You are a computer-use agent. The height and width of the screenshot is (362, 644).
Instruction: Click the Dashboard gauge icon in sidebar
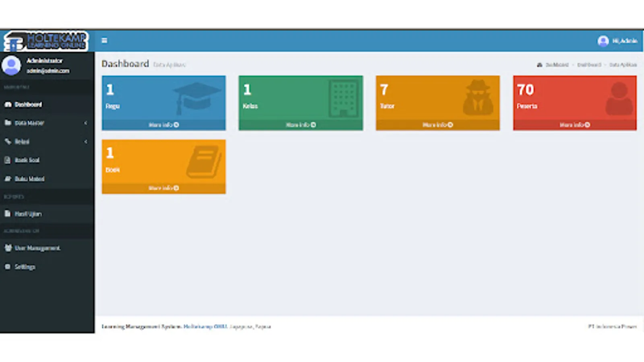click(x=8, y=105)
